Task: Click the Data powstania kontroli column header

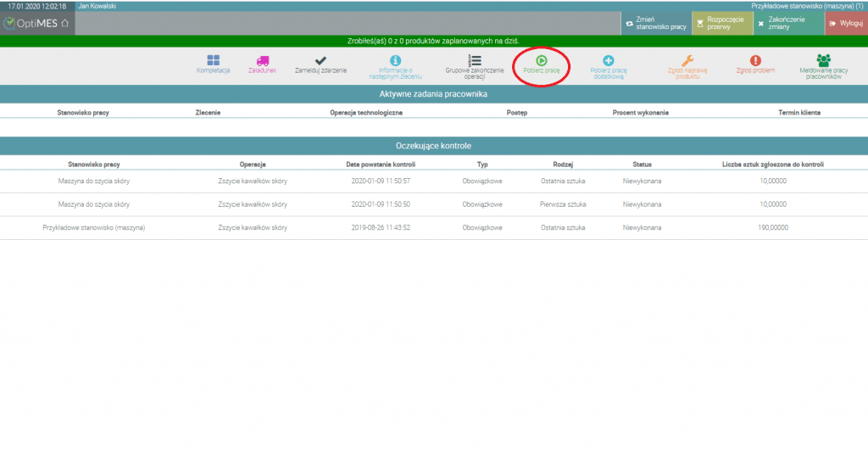Action: click(381, 165)
